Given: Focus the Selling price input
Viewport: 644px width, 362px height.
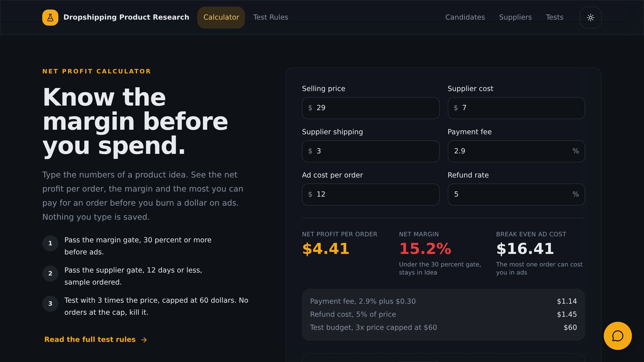Looking at the screenshot, I should pos(371,108).
